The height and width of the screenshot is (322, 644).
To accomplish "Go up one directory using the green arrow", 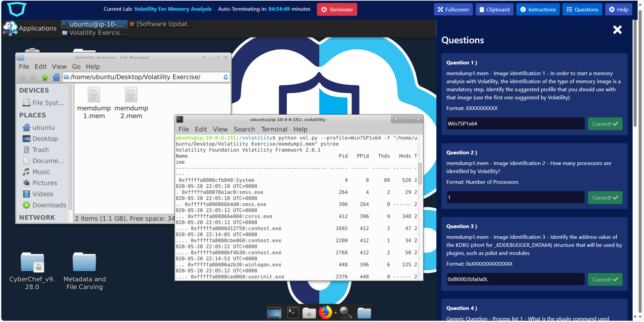I will pyautogui.click(x=45, y=77).
